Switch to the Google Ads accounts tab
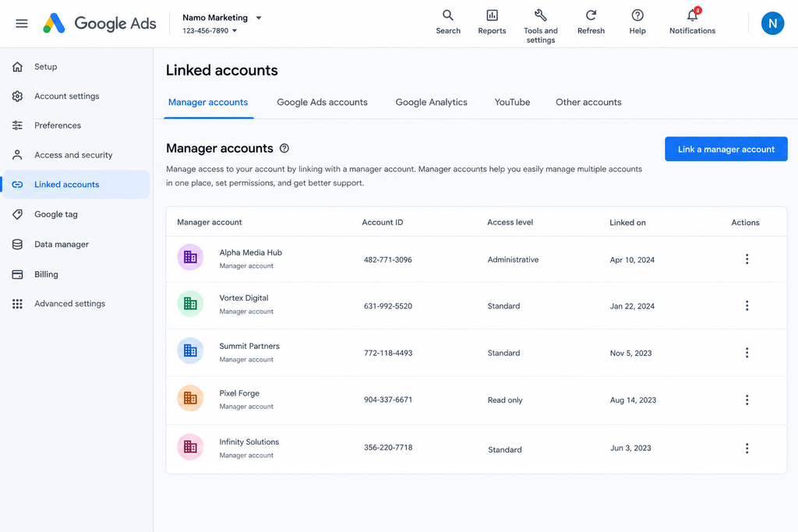798x532 pixels. point(322,102)
